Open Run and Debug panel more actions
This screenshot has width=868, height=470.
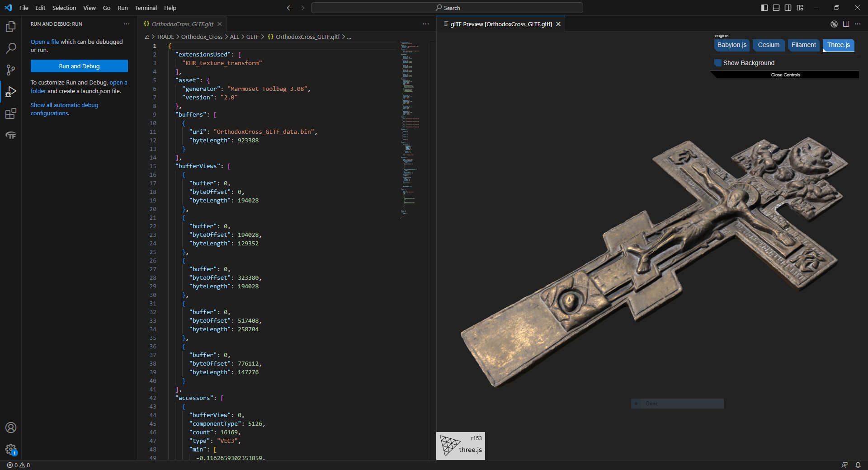tap(127, 24)
